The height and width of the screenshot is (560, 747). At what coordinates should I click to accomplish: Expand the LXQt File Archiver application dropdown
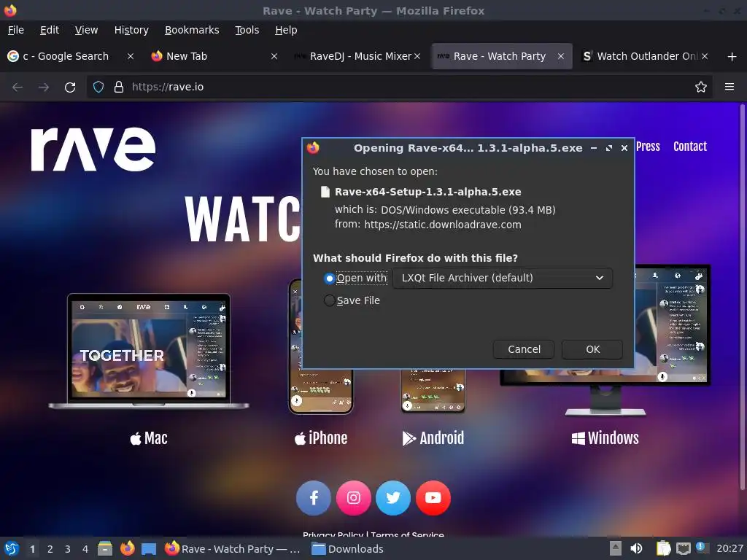tap(503, 278)
